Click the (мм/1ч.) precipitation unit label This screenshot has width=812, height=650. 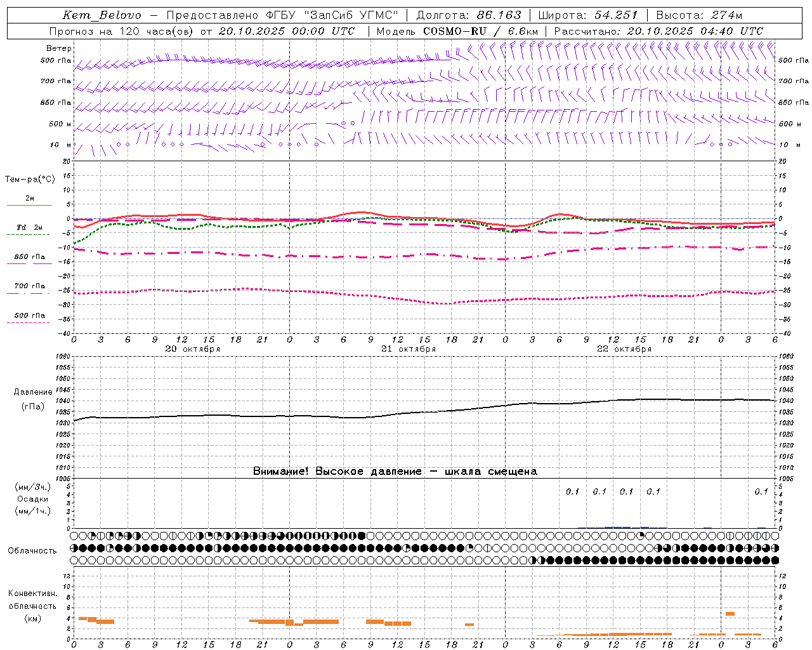pyautogui.click(x=33, y=511)
